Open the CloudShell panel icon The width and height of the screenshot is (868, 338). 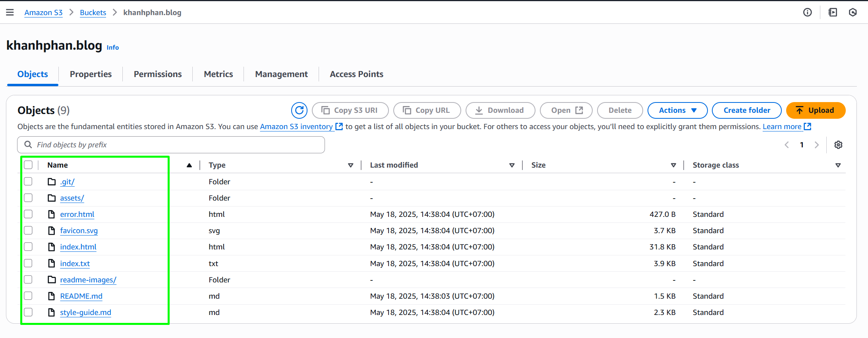pyautogui.click(x=833, y=12)
